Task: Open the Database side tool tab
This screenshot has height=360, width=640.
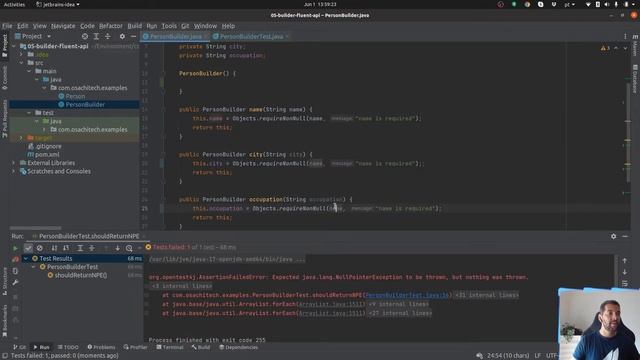Action: click(x=635, y=78)
